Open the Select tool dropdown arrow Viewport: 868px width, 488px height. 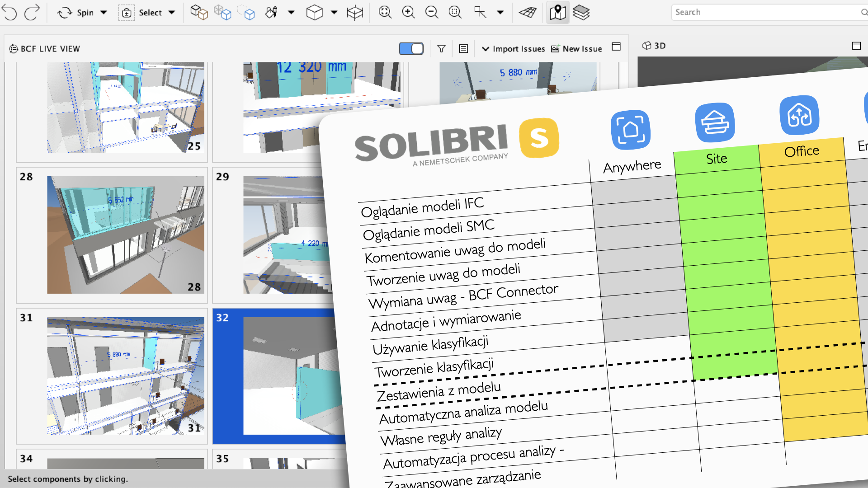(172, 13)
